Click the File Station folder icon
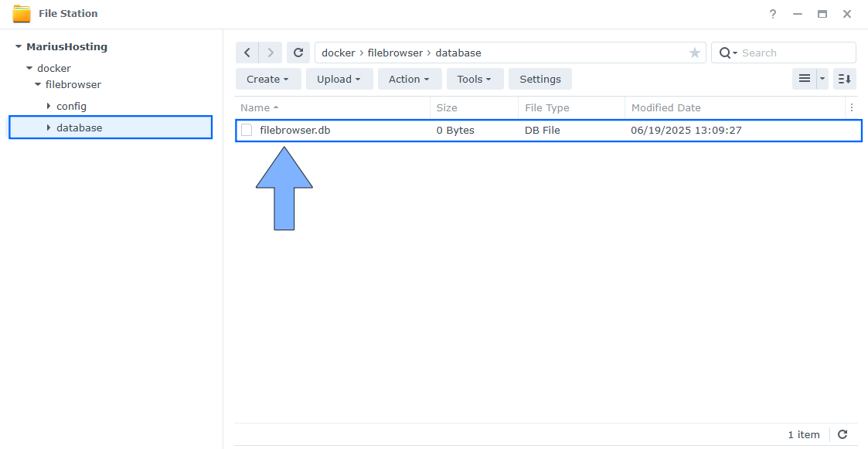 (22, 13)
